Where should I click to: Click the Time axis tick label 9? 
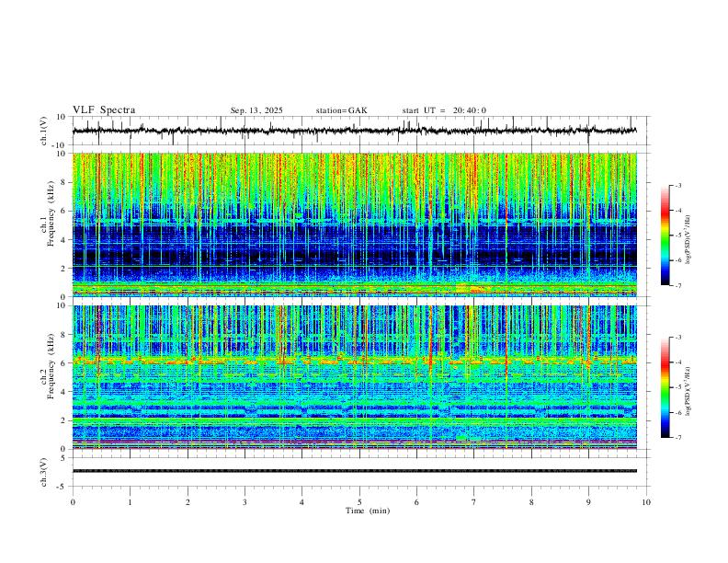pos(588,502)
